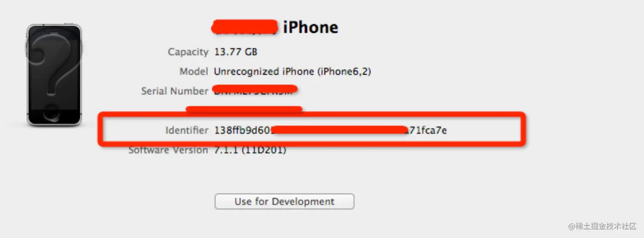Screen dimensions: 644x238
Task: Click the redacted owner name in the title
Action: [x=245, y=26]
